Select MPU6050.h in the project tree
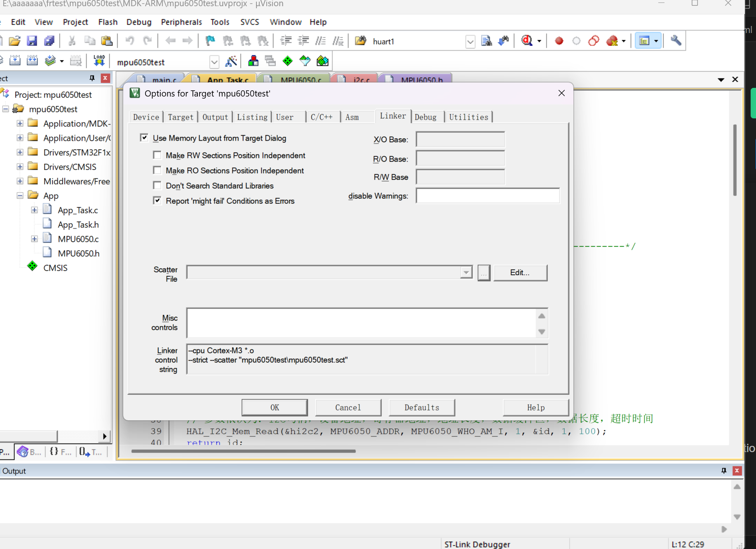 (x=78, y=253)
